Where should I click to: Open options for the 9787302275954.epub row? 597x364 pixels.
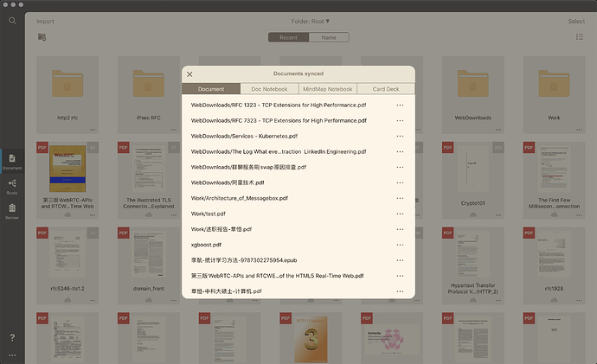tap(400, 260)
